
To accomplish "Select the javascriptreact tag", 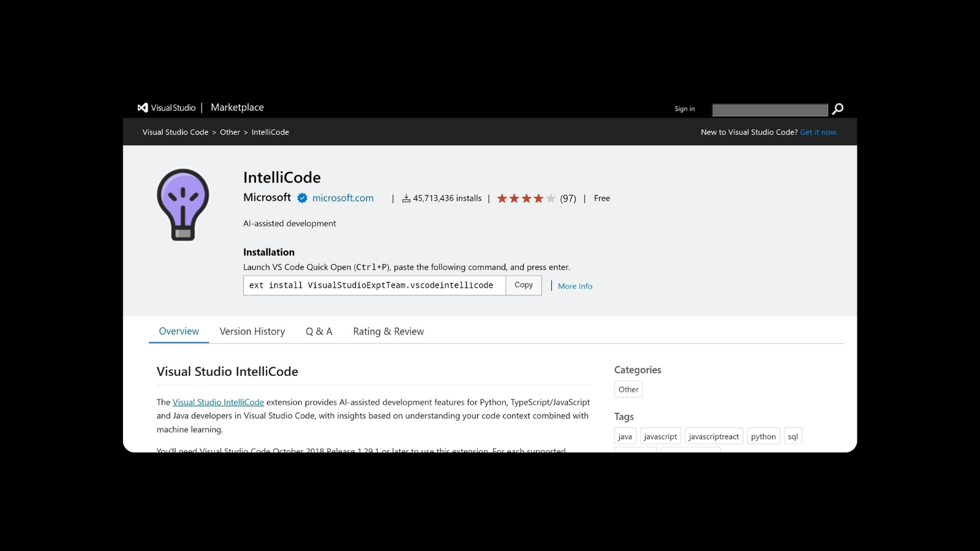I will (714, 437).
